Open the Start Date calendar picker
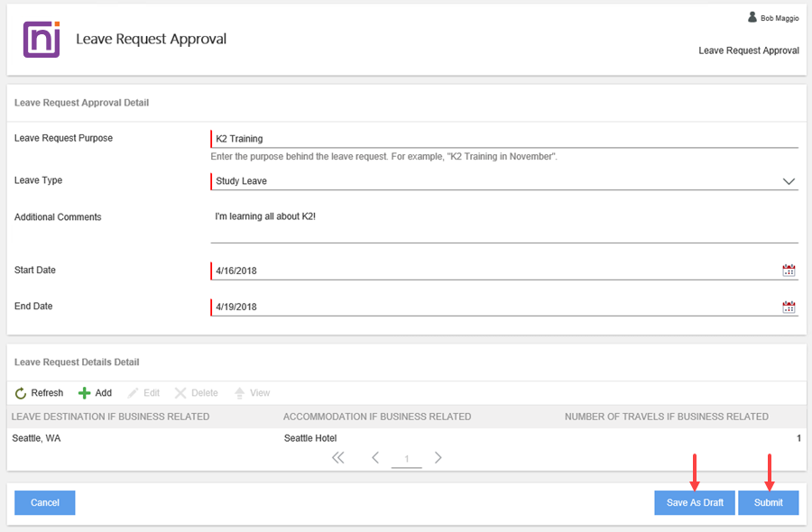The height and width of the screenshot is (532, 812). (789, 270)
